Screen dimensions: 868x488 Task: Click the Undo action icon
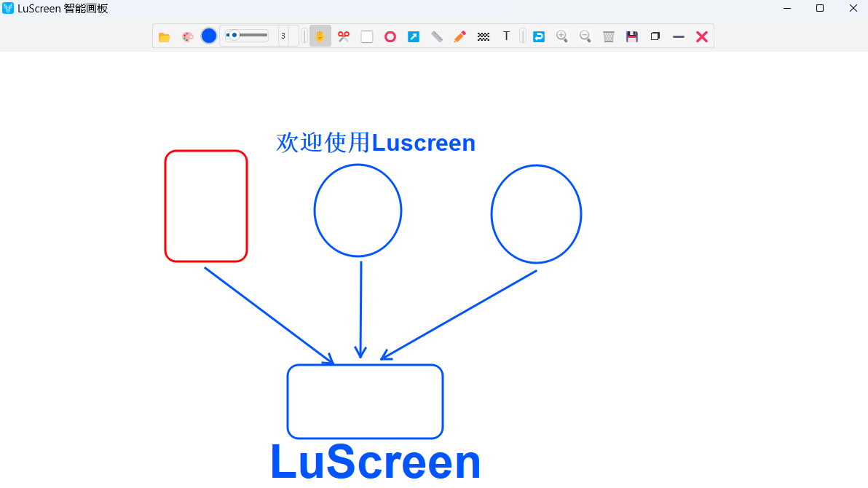click(539, 36)
